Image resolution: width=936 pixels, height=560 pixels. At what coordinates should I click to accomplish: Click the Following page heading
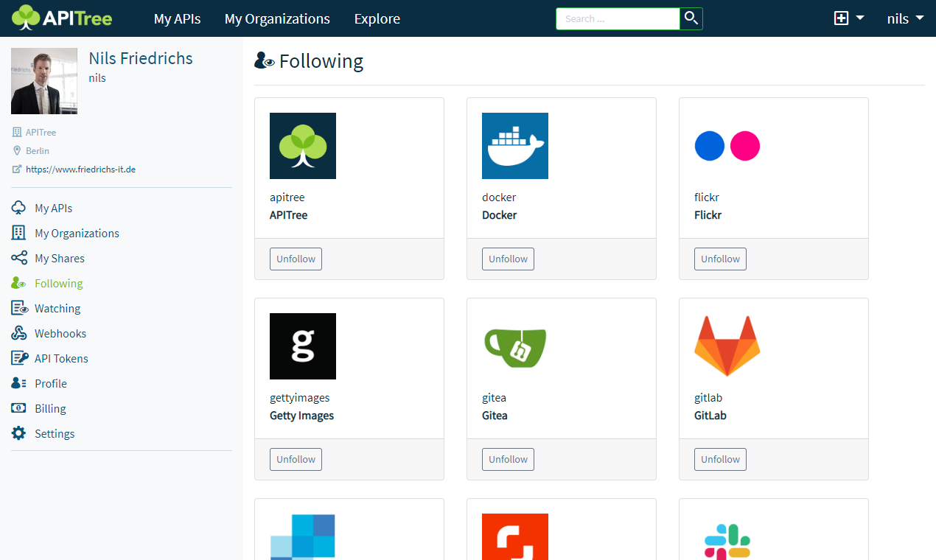tap(321, 61)
